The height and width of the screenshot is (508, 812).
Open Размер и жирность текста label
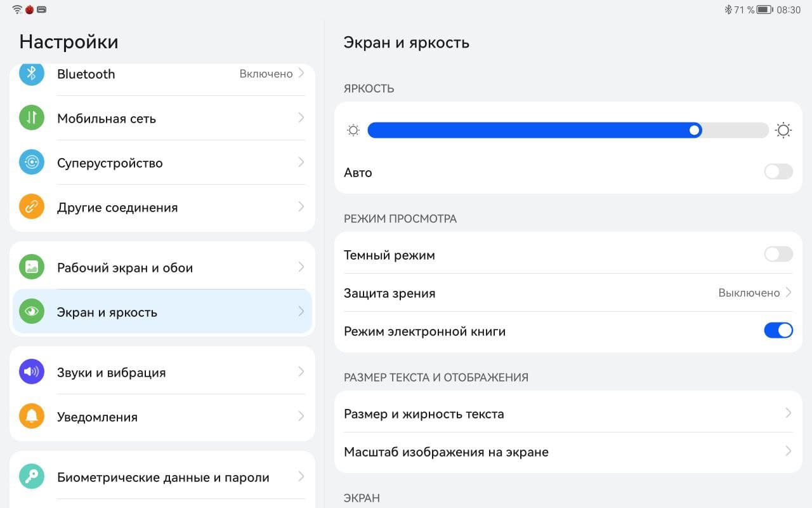pos(424,414)
